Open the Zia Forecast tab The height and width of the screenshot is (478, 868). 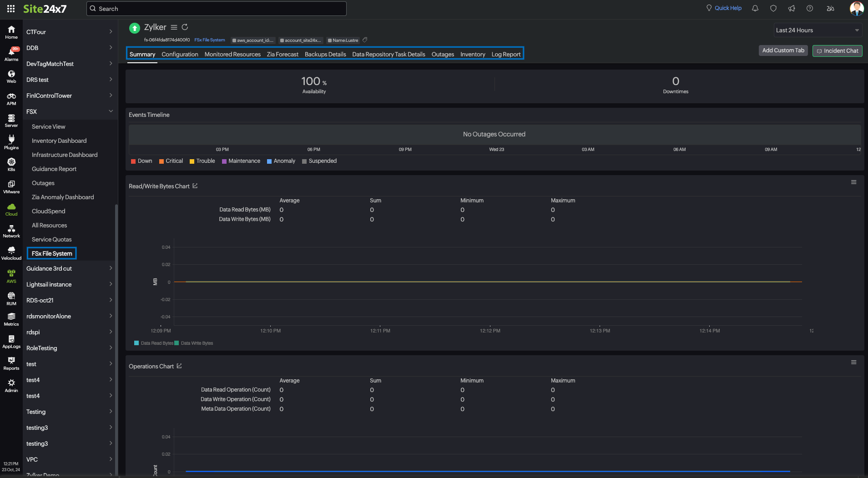283,54
